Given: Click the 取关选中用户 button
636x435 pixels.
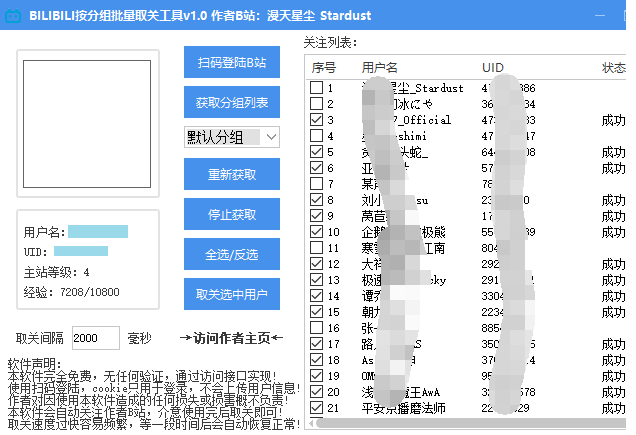Looking at the screenshot, I should point(232,294).
